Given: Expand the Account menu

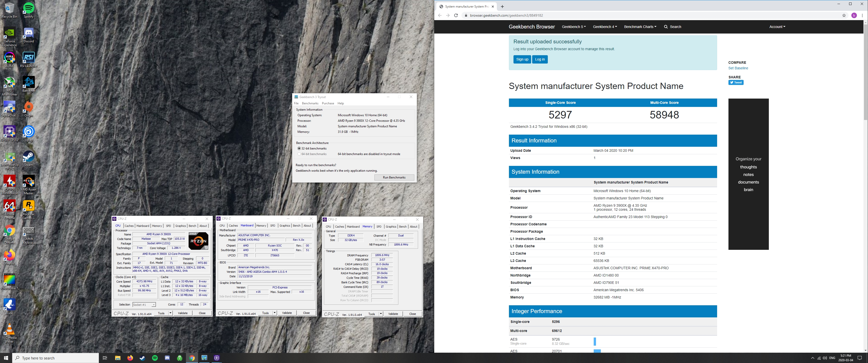Looking at the screenshot, I should point(777,27).
